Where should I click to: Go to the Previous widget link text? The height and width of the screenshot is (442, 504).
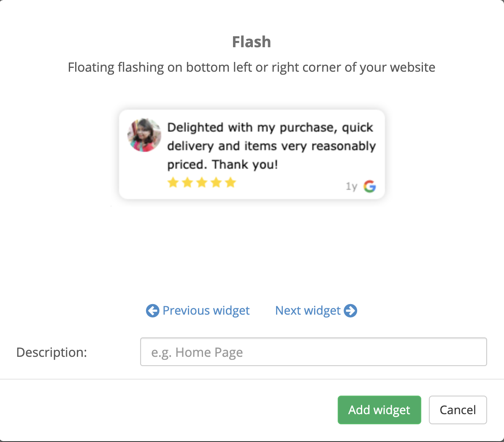point(206,310)
